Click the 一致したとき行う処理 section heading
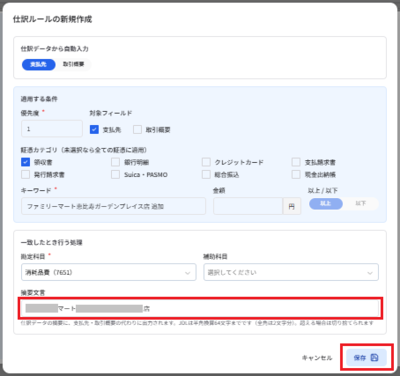The image size is (400, 376). click(x=52, y=242)
